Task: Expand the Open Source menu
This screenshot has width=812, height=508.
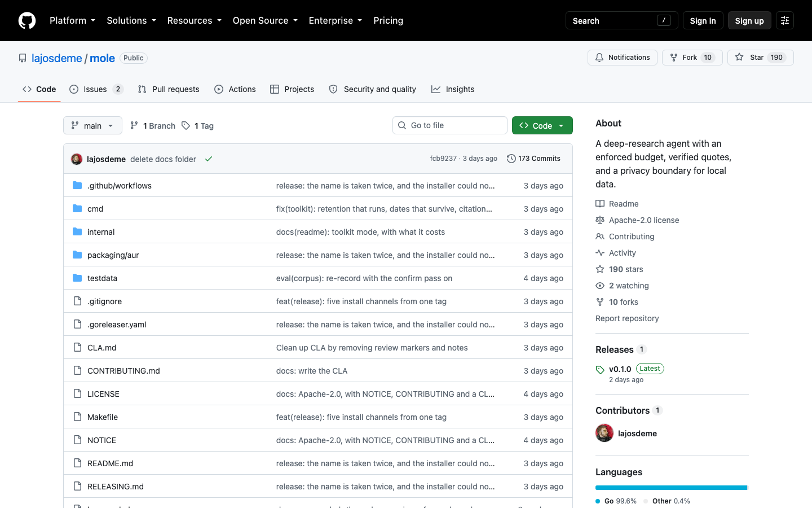Action: (x=265, y=20)
